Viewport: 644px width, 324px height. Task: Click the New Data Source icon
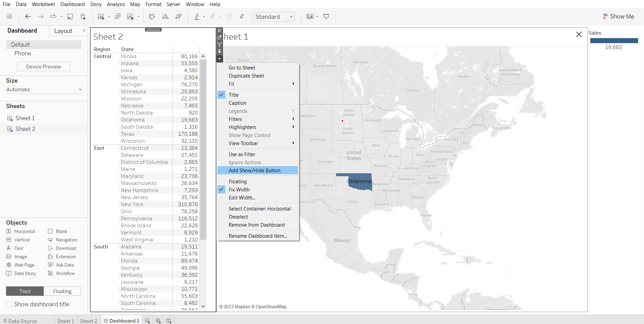point(83,16)
